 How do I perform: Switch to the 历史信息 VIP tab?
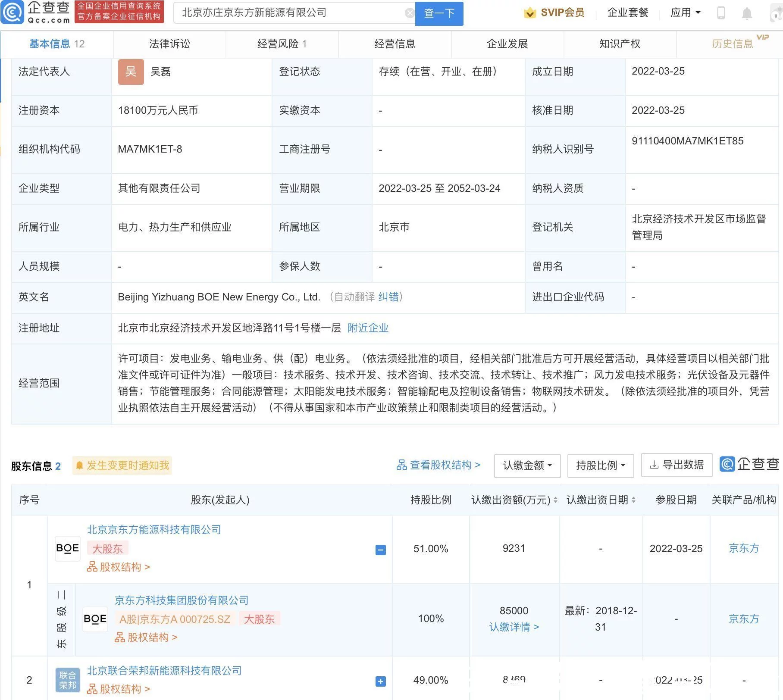tap(732, 44)
